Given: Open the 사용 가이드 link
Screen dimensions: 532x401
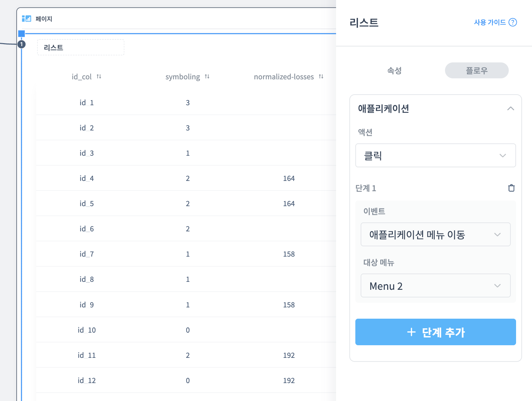Looking at the screenshot, I should click(x=489, y=22).
